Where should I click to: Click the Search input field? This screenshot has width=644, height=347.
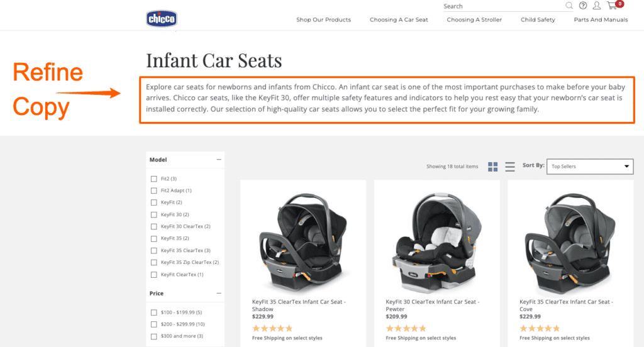click(503, 6)
